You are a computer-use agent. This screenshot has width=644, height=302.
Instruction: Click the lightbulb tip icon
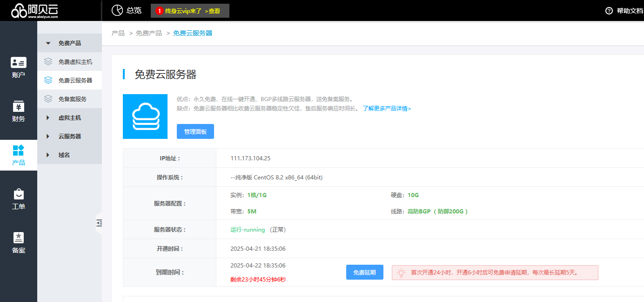tap(401, 273)
